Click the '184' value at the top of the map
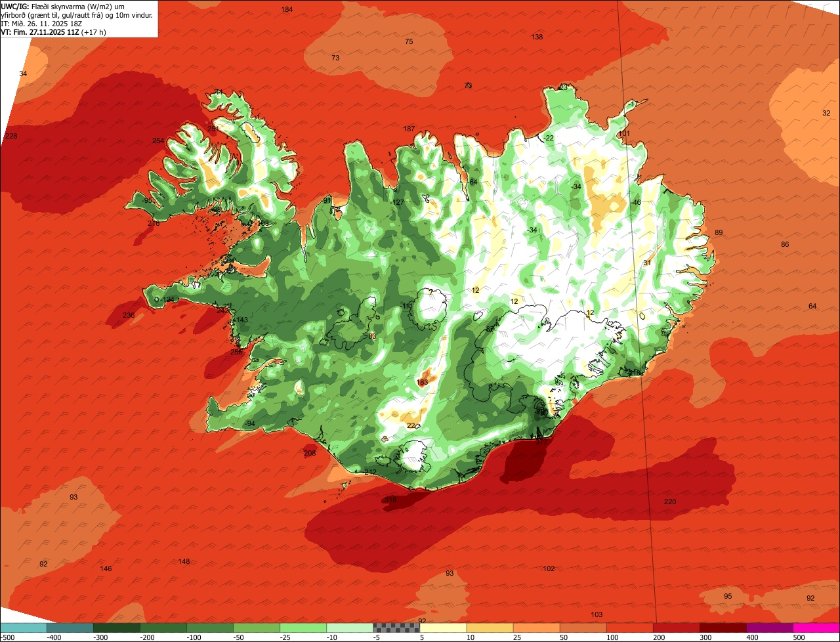 [287, 9]
